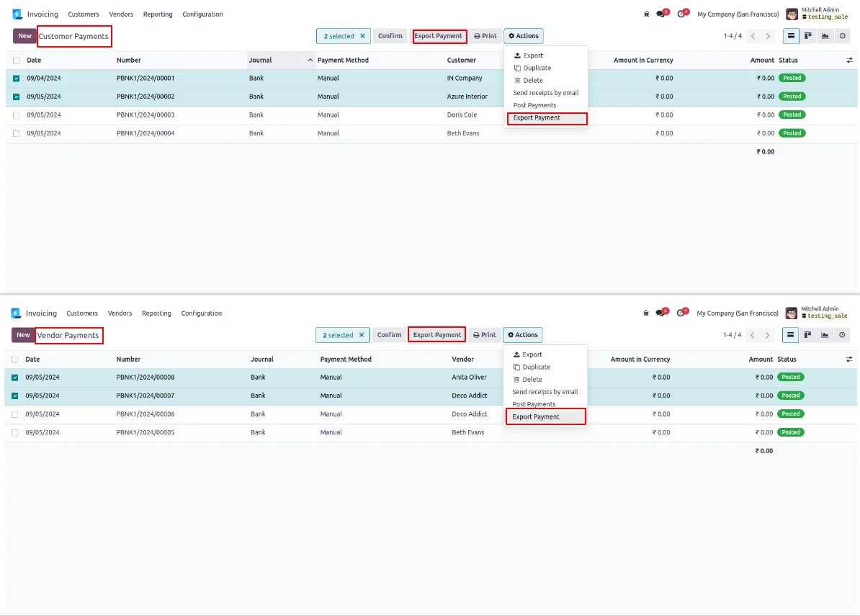Go to previous page in Customer Payments pager
Image resolution: width=860 pixels, height=616 pixels.
tap(753, 36)
